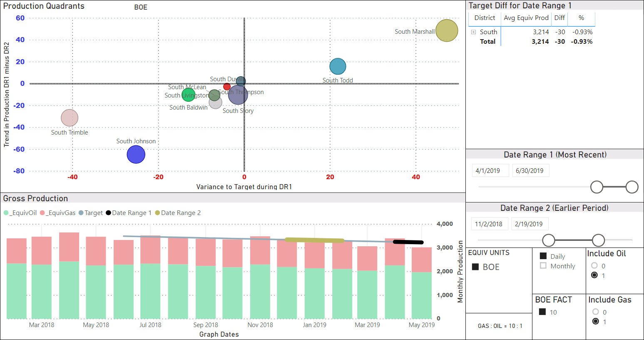Click the Date Range 1 left slider handle
The height and width of the screenshot is (340, 644).
tap(597, 187)
